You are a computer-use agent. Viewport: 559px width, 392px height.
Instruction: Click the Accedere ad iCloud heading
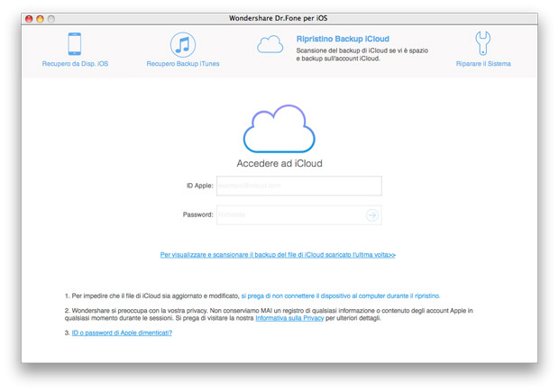click(x=279, y=164)
